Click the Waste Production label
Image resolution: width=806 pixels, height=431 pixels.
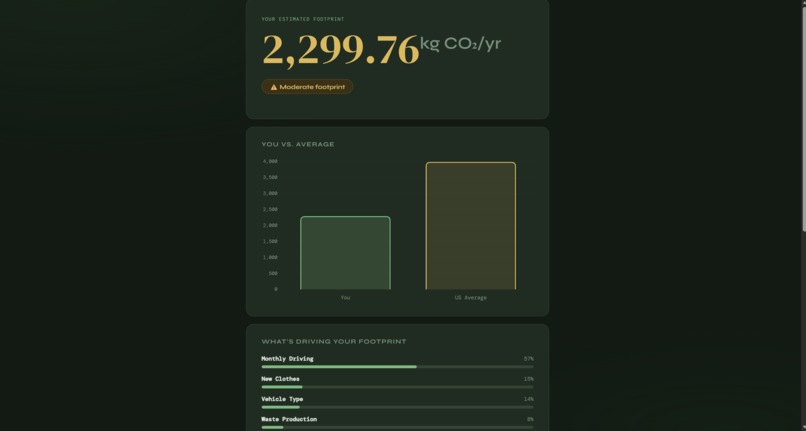289,419
